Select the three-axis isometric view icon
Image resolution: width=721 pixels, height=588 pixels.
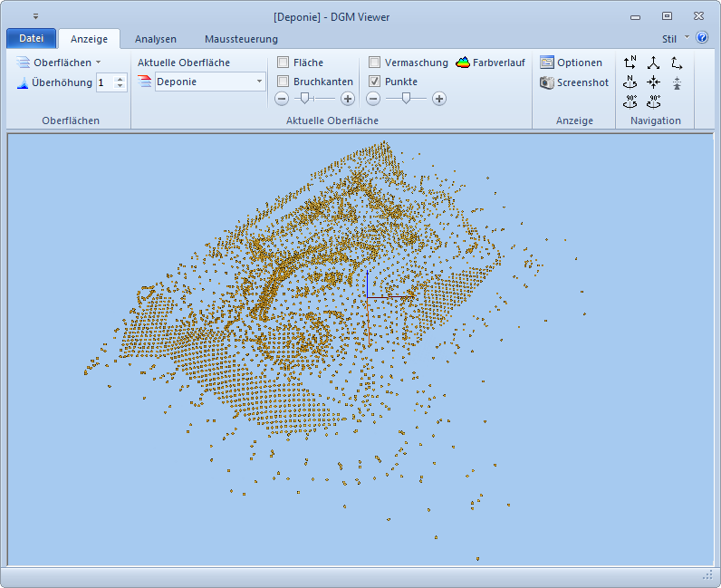click(x=653, y=63)
